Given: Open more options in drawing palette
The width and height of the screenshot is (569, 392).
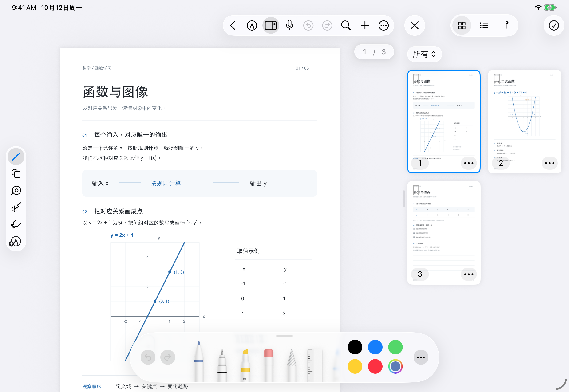Looking at the screenshot, I should [421, 357].
